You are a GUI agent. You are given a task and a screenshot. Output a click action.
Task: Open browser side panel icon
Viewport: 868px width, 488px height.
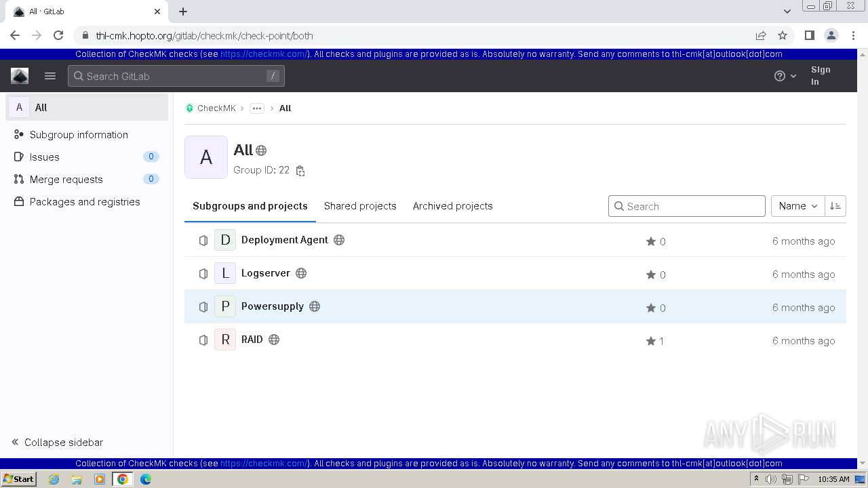coord(809,35)
